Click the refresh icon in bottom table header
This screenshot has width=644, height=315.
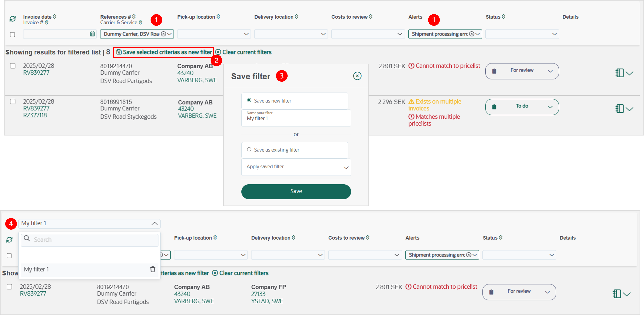click(x=9, y=240)
